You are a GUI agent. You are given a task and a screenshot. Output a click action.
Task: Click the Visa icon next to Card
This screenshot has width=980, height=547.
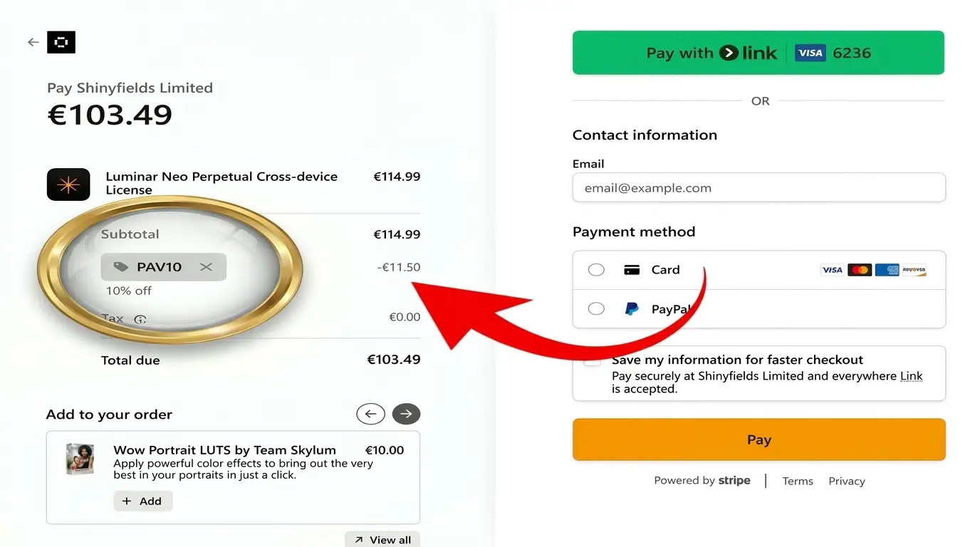coord(831,270)
